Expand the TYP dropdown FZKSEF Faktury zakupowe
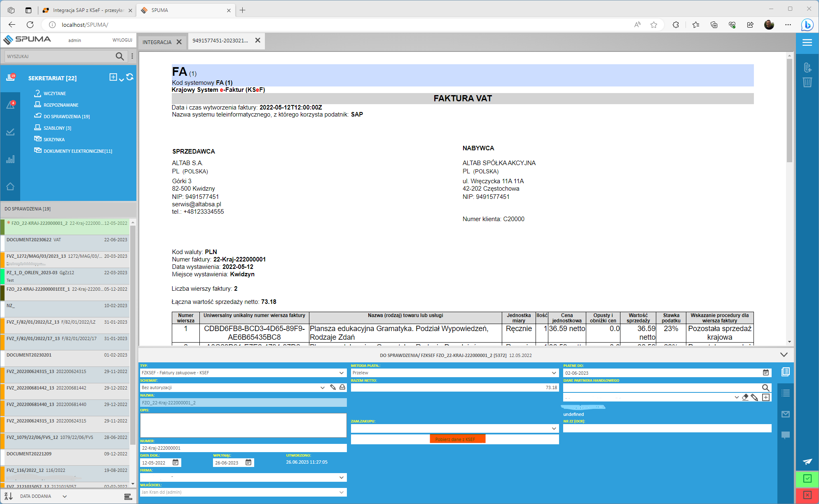Image resolution: width=819 pixels, height=504 pixels. (341, 373)
